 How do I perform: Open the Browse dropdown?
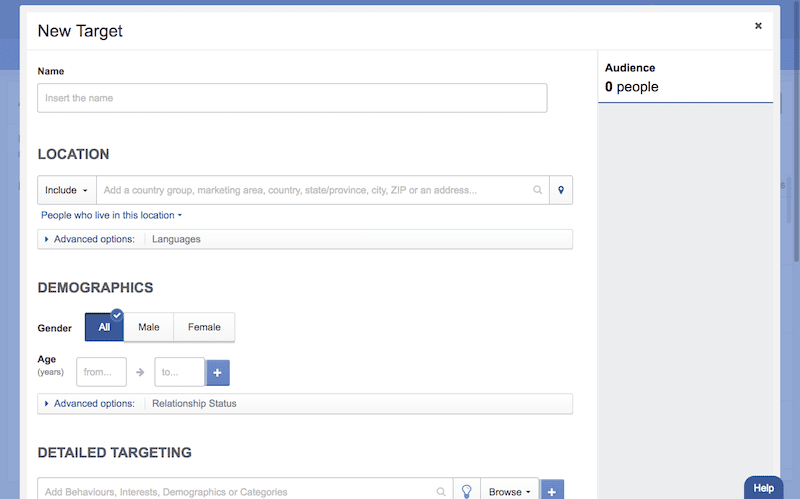(509, 491)
